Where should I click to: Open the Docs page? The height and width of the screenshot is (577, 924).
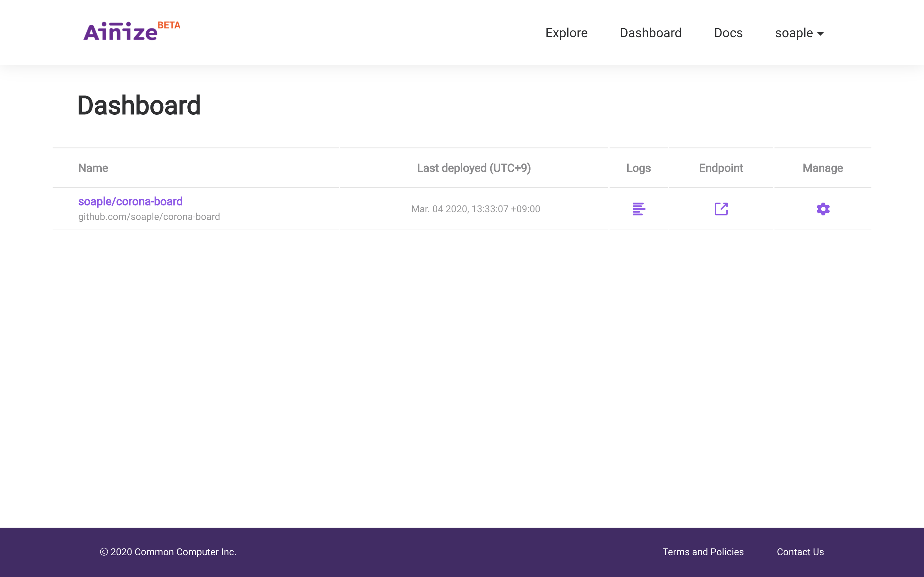coord(728,33)
